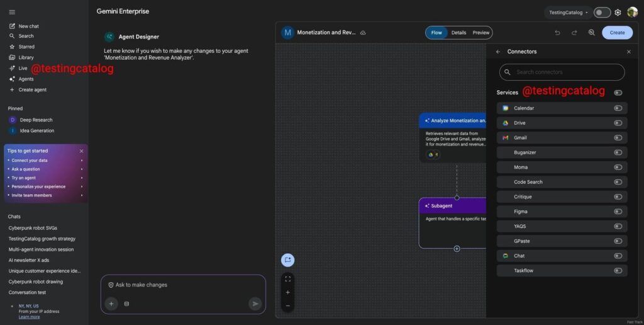Click the Search icon in sidebar
This screenshot has height=325, width=644.
click(x=12, y=36)
